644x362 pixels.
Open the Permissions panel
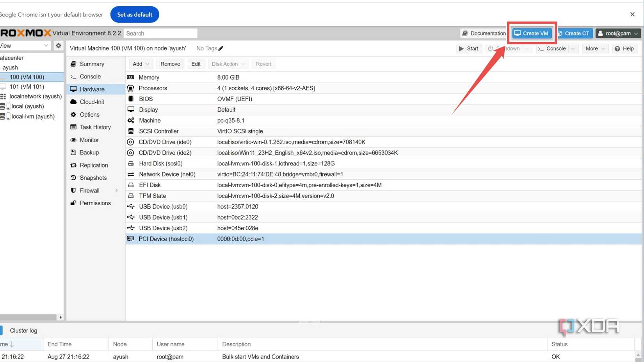coord(95,203)
